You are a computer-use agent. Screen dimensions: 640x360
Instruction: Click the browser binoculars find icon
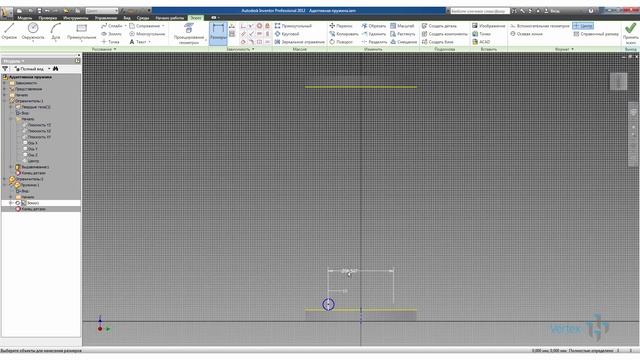coord(56,69)
